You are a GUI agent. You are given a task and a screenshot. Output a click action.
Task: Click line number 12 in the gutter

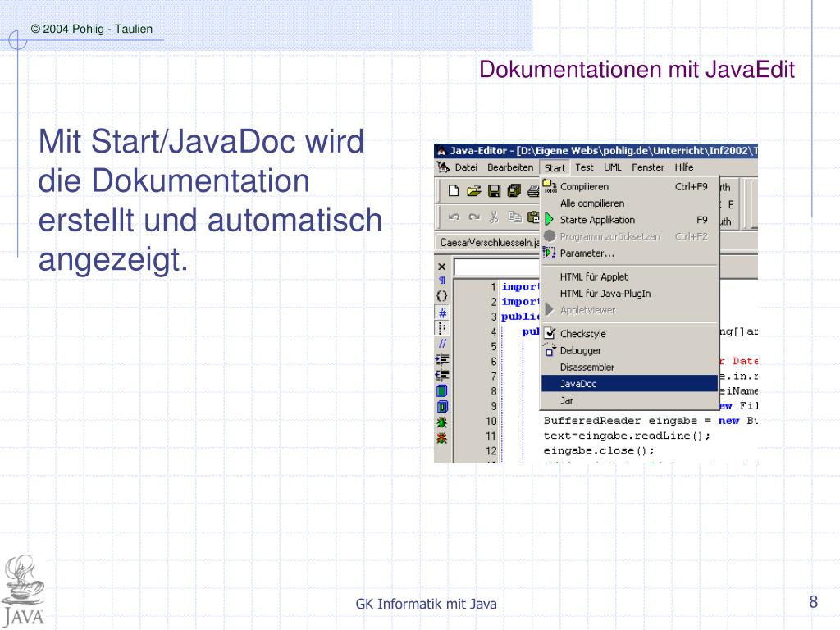coord(491,450)
